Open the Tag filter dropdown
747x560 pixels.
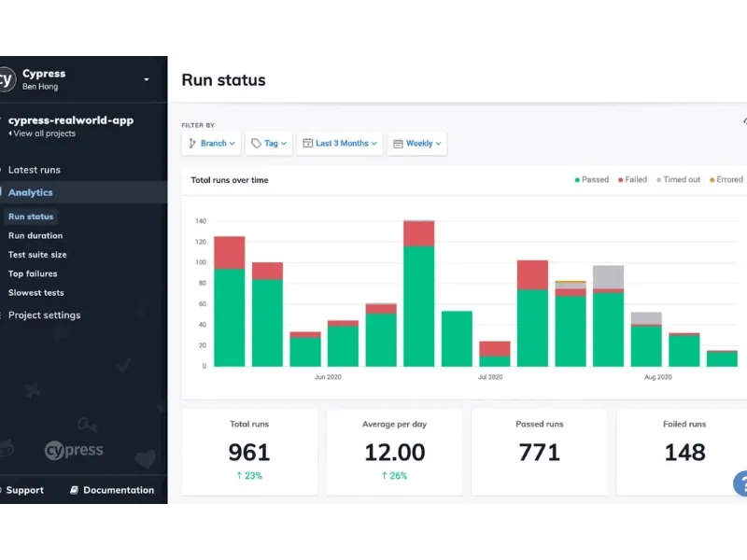coord(269,144)
